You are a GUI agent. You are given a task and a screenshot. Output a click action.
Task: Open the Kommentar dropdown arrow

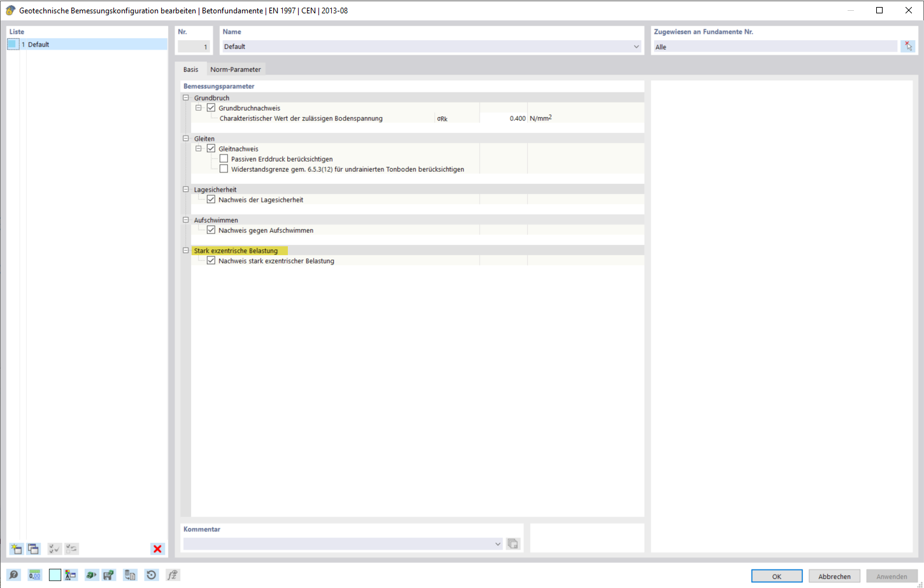click(497, 544)
